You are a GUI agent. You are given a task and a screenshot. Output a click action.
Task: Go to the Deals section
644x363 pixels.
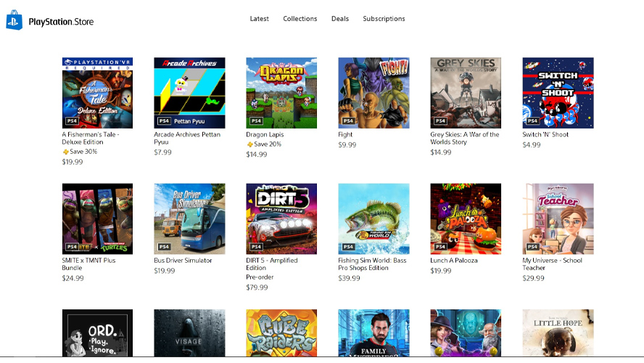click(x=340, y=18)
